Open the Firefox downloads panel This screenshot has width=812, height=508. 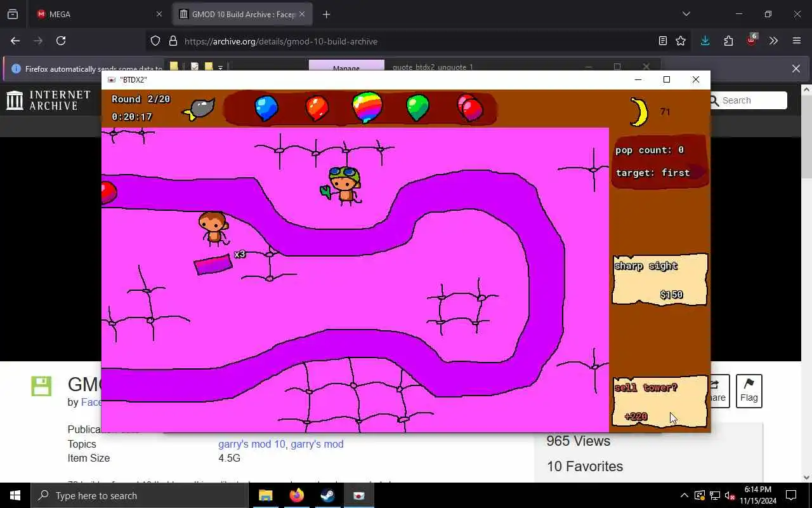pyautogui.click(x=705, y=41)
